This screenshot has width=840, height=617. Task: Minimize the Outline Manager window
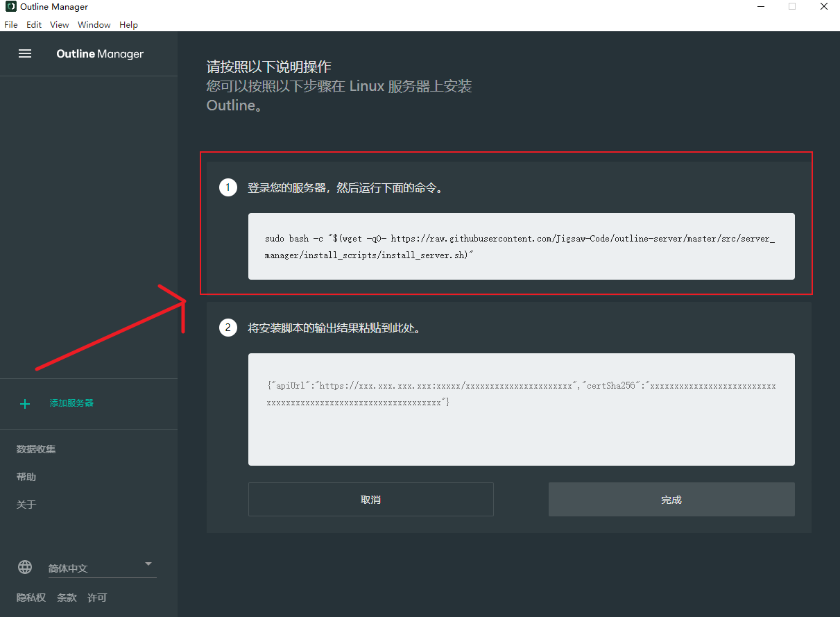[760, 7]
